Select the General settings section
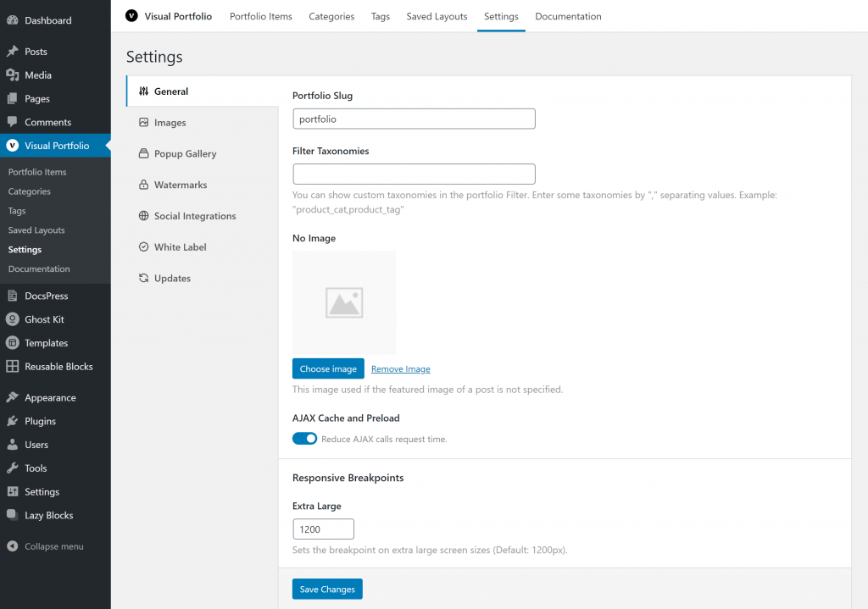 [x=203, y=91]
